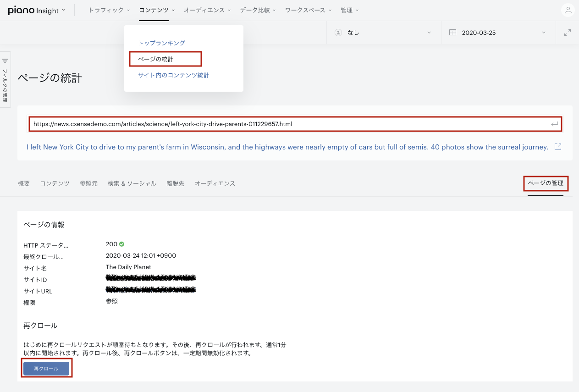Image resolution: width=579 pixels, height=392 pixels.
Task: Expand the データ比較 menu
Action: click(258, 10)
